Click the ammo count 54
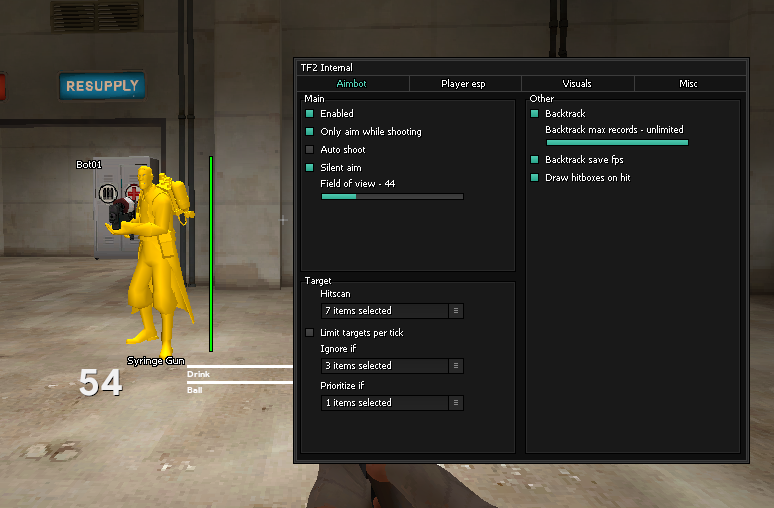 pyautogui.click(x=101, y=383)
